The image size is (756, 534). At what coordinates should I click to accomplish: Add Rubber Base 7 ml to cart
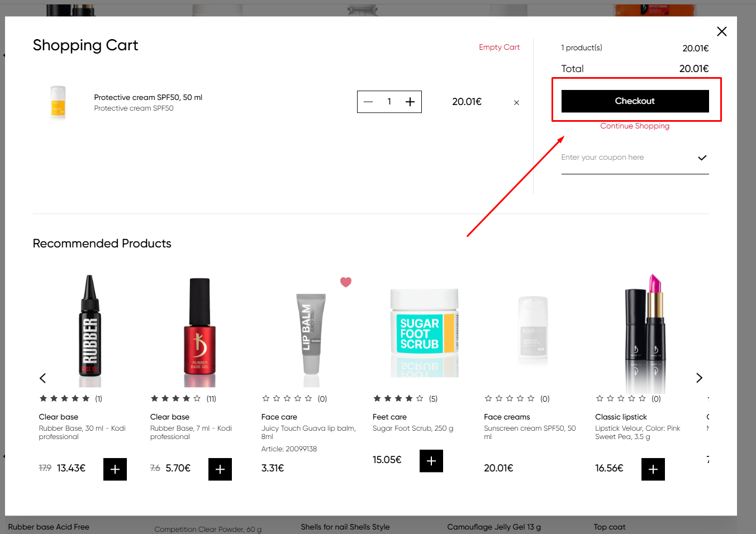pos(220,469)
